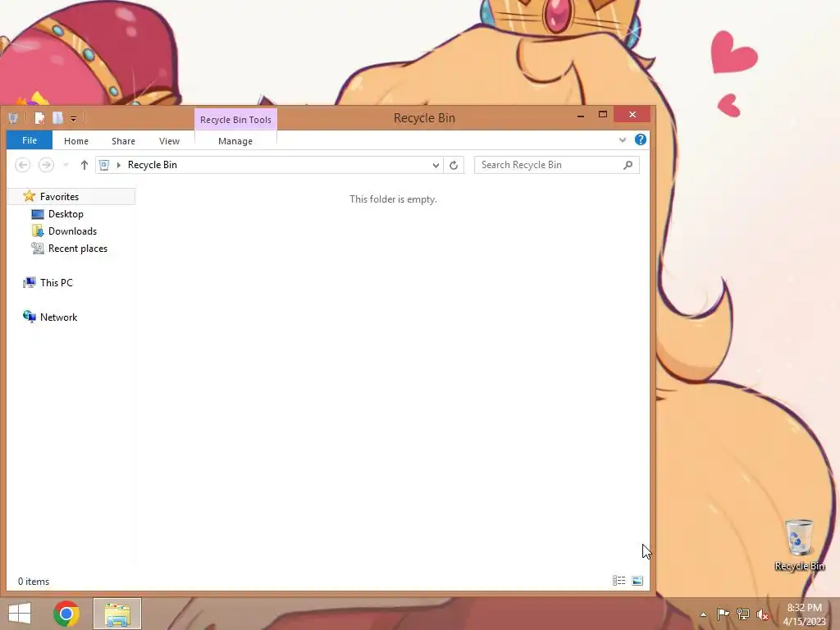This screenshot has height=630, width=840.
Task: Refresh the Recycle Bin view
Action: 454,165
